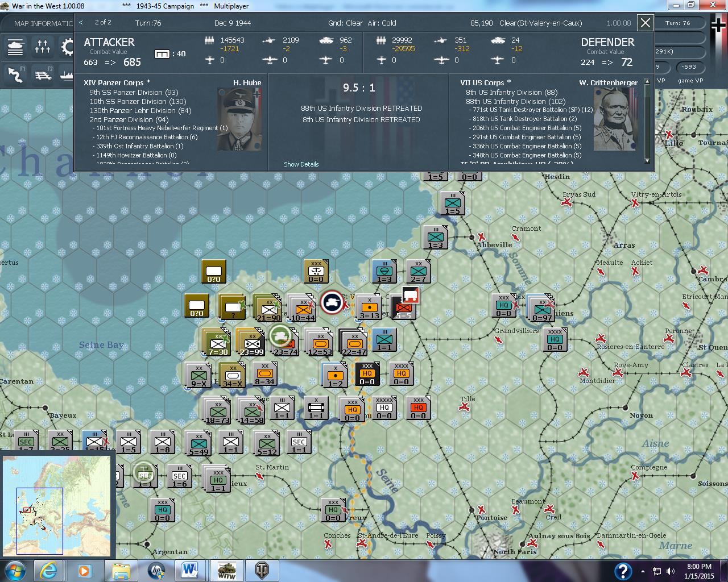Select the 5=49 teal division counter
The height and width of the screenshot is (582, 728).
(198, 444)
